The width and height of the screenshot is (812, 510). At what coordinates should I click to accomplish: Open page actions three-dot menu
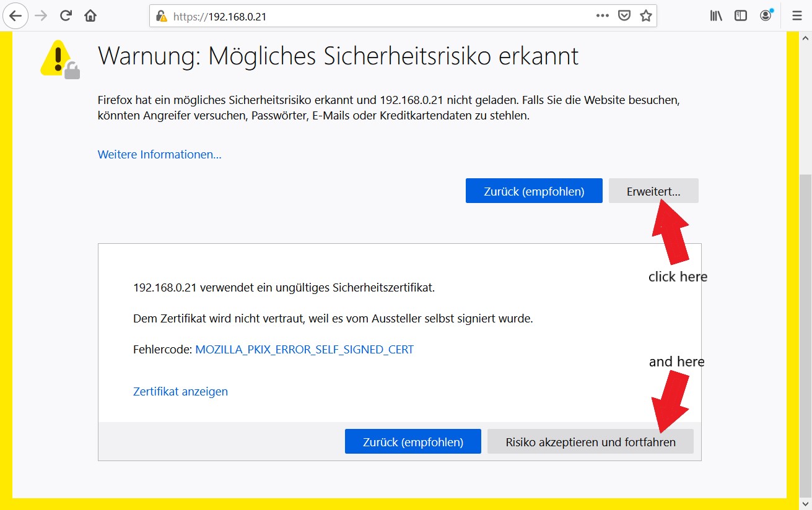[602, 16]
